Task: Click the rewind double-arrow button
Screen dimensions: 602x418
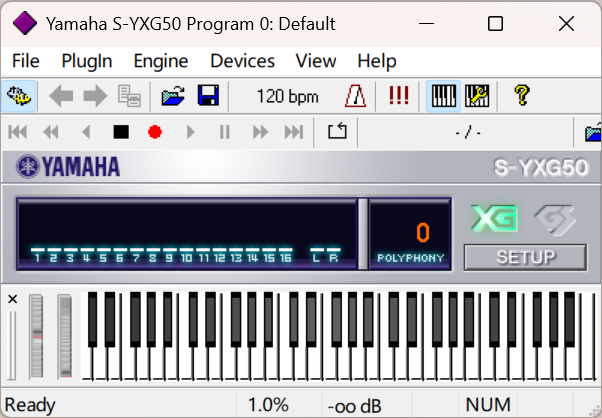Action: 51,132
